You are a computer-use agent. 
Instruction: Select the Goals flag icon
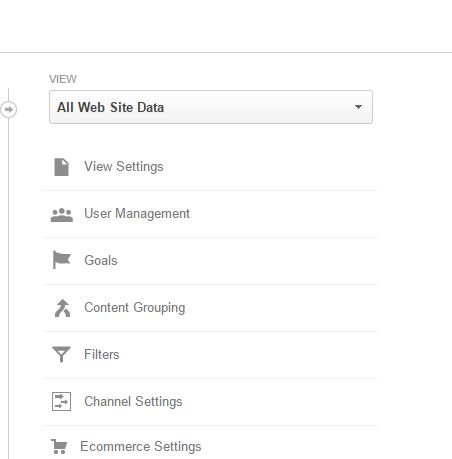coord(62,260)
